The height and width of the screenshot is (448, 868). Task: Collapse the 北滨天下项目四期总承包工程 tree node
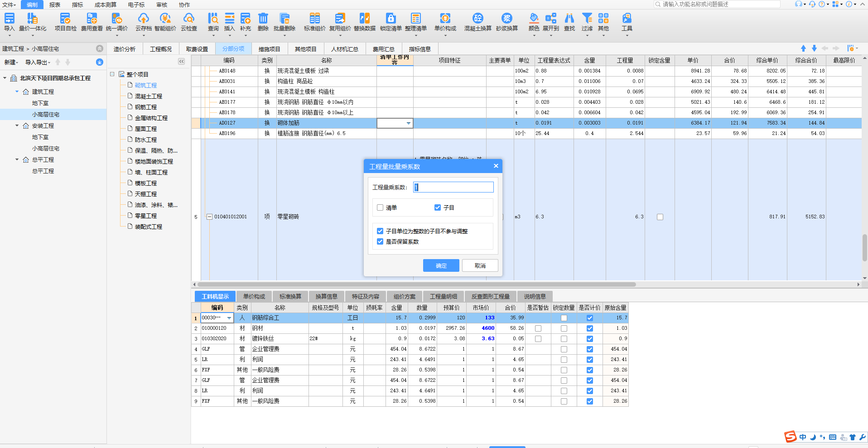(x=5, y=78)
